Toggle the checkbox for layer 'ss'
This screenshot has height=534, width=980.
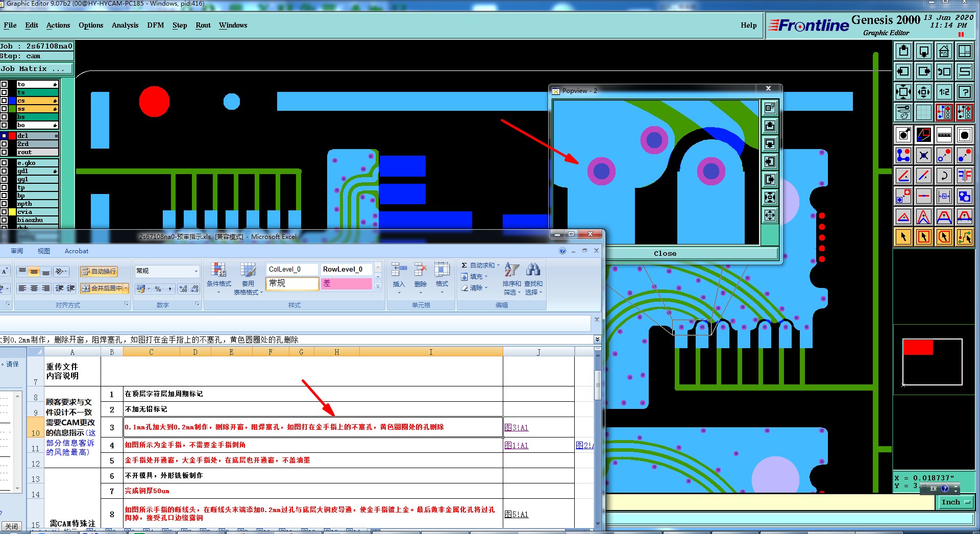tap(4, 109)
